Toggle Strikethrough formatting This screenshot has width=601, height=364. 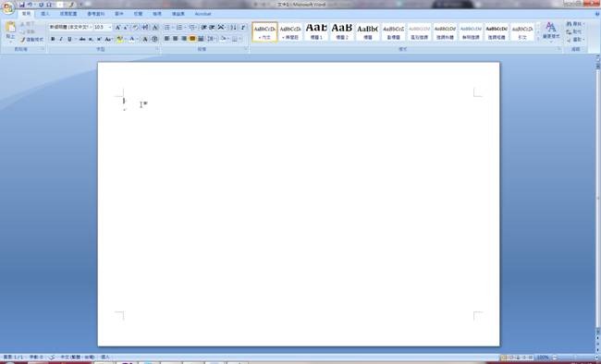point(82,39)
